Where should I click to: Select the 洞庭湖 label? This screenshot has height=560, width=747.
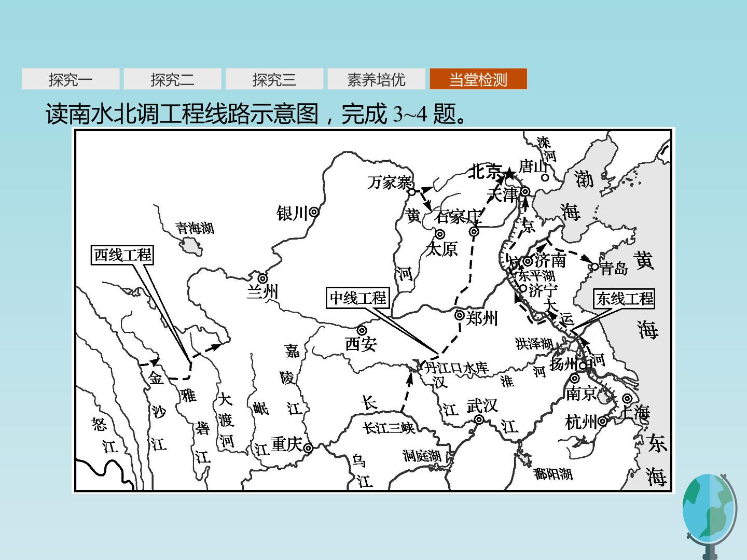click(422, 456)
